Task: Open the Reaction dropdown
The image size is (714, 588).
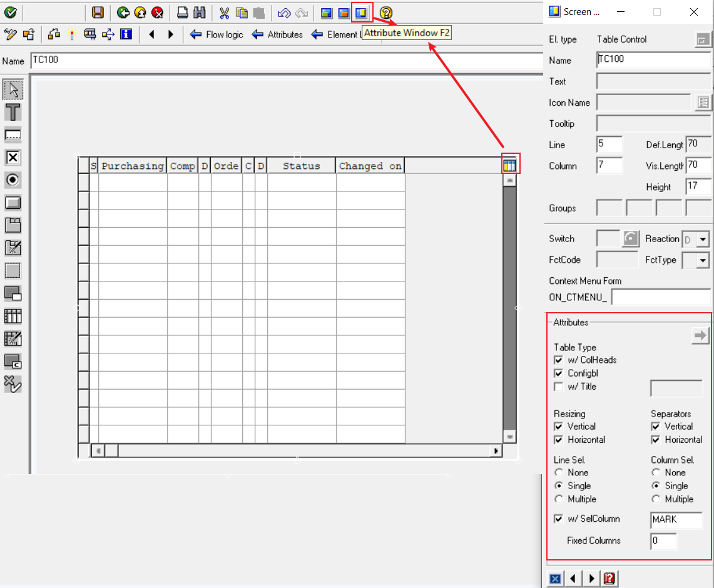Action: pyautogui.click(x=703, y=239)
